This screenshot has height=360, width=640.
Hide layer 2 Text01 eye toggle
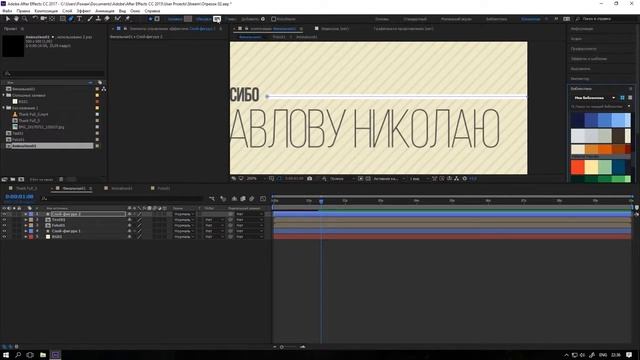coord(4,220)
